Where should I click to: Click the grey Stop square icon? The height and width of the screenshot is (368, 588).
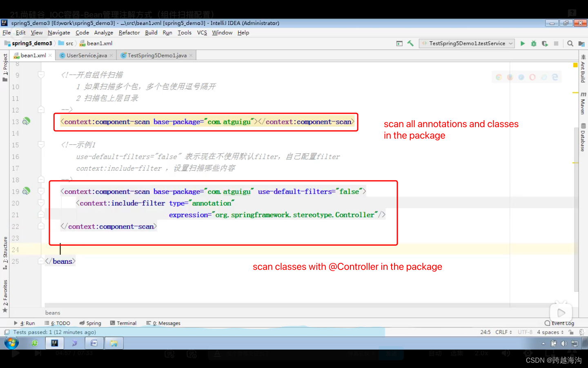point(556,43)
